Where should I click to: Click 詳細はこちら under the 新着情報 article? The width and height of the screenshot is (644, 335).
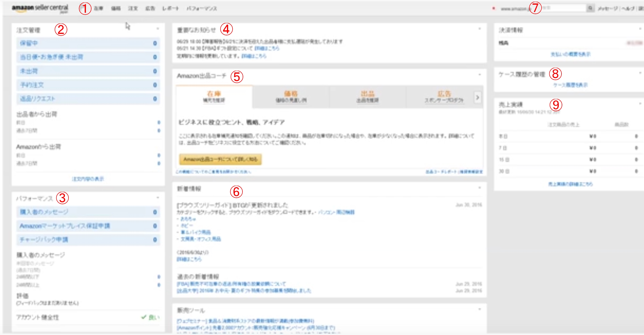(189, 259)
